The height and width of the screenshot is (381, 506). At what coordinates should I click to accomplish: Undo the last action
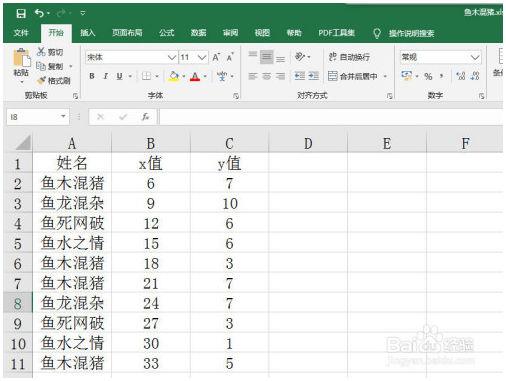coord(39,13)
